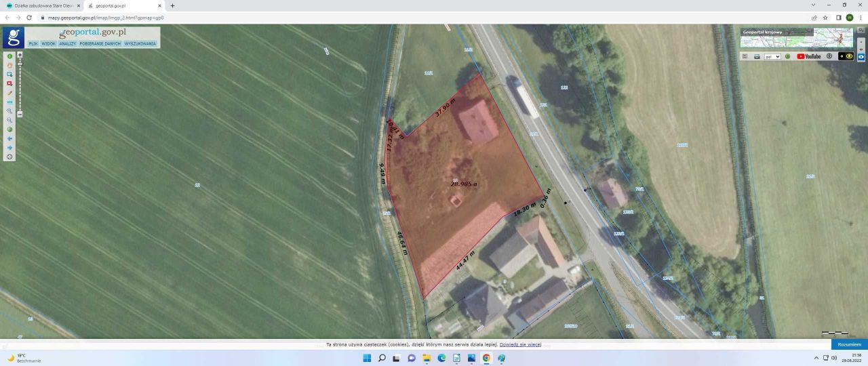This screenshot has width=868, height=366.
Task: Open the WYSZUKIWANIA menu
Action: (140, 43)
